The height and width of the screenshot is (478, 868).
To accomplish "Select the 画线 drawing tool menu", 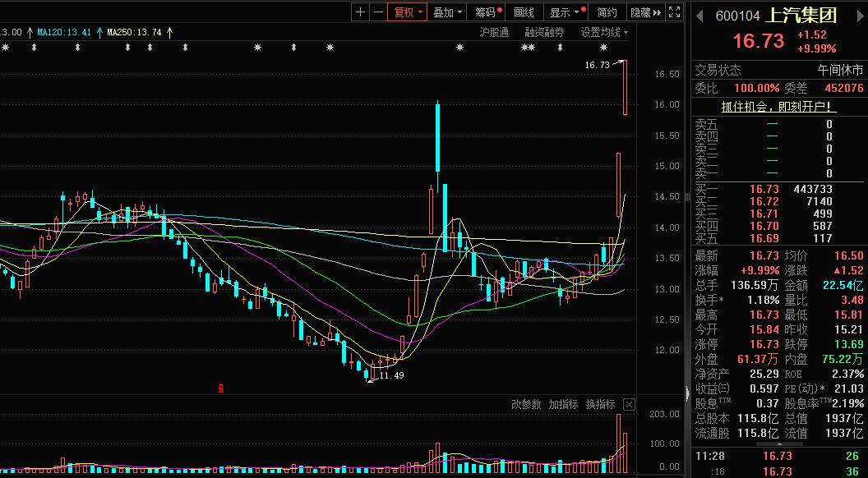I will coord(524,12).
